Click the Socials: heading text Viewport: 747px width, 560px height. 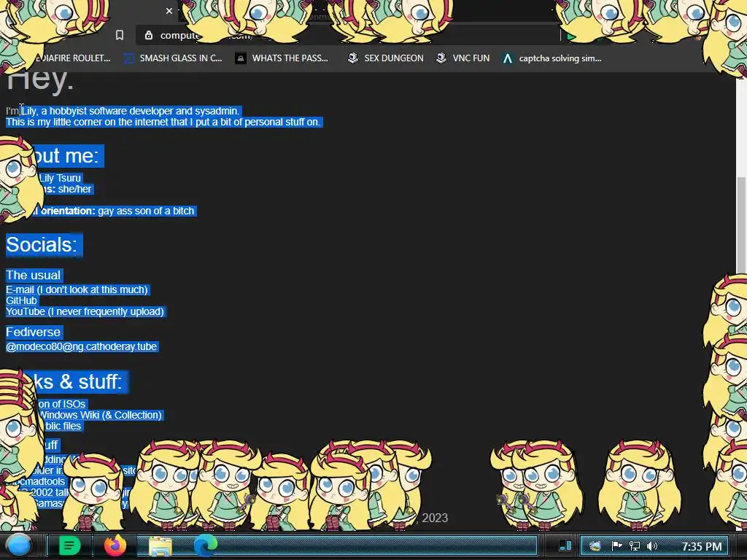pos(42,245)
